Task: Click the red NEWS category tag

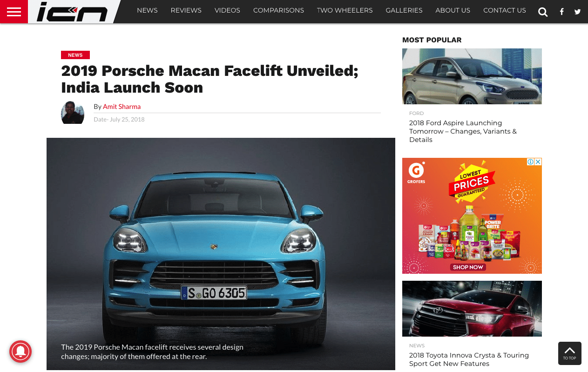Action: click(x=75, y=55)
